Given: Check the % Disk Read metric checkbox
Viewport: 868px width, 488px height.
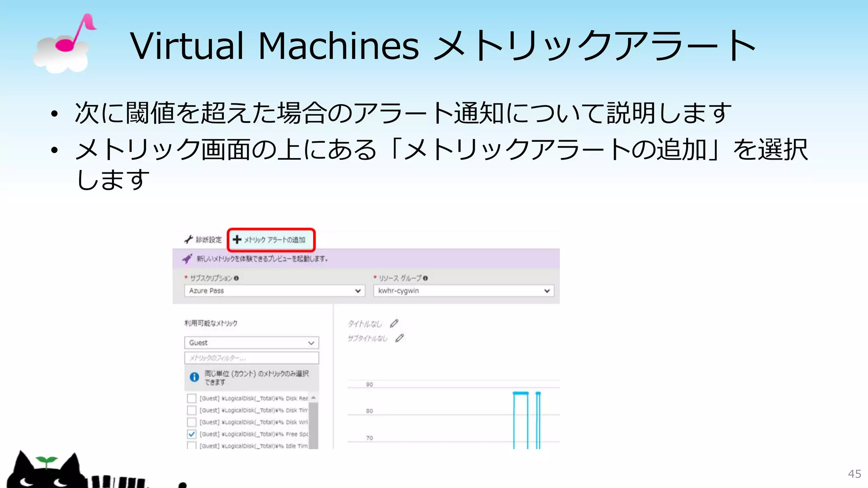Looking at the screenshot, I should point(192,398).
